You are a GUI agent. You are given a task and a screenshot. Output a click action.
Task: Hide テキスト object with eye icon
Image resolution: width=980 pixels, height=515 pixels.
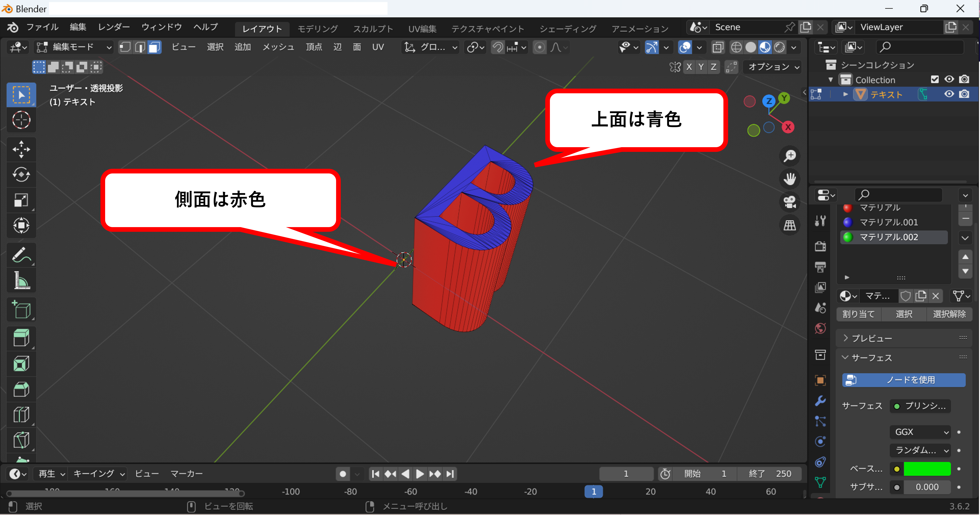(949, 94)
